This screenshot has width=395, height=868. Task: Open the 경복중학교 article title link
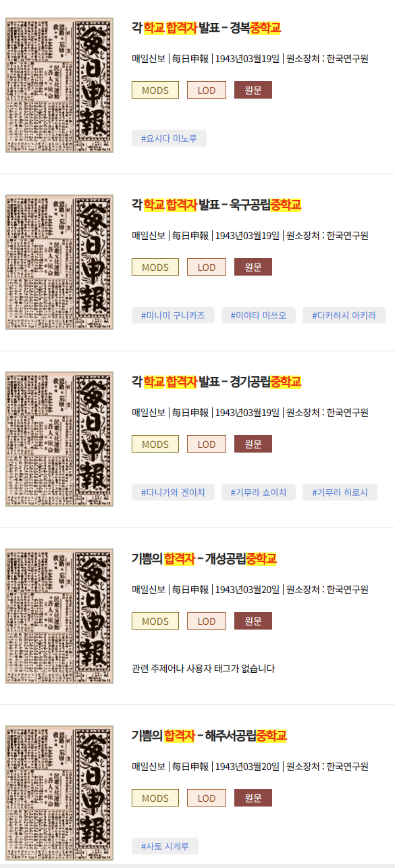[206, 28]
